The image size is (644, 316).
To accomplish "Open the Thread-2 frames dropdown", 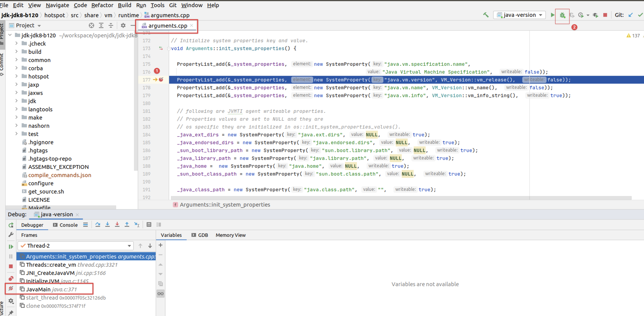I will 129,246.
